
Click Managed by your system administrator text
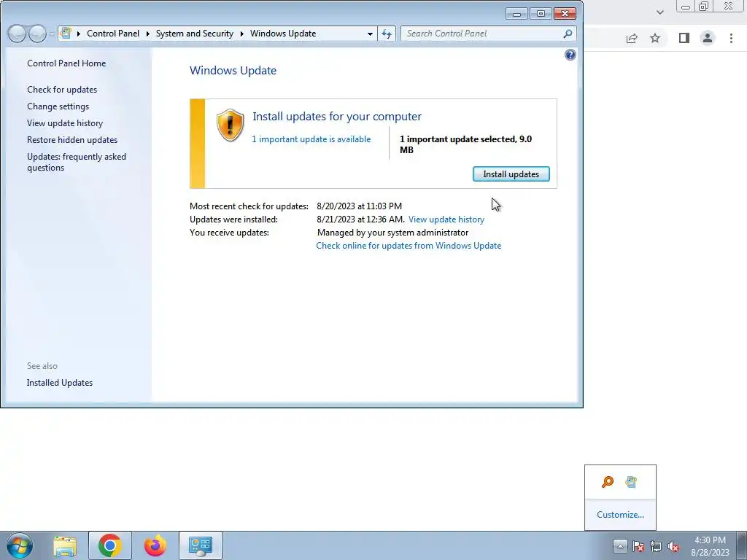392,233
